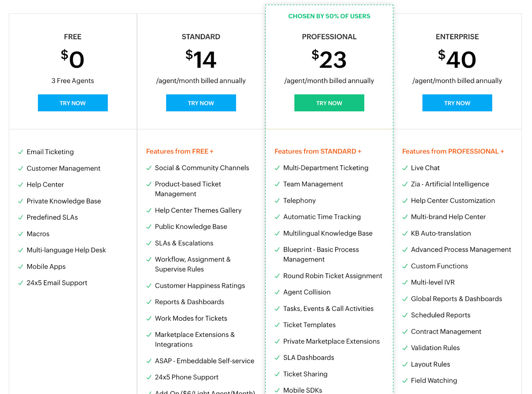
Task: Expand the Features from STANDARD section
Action: [x=318, y=151]
